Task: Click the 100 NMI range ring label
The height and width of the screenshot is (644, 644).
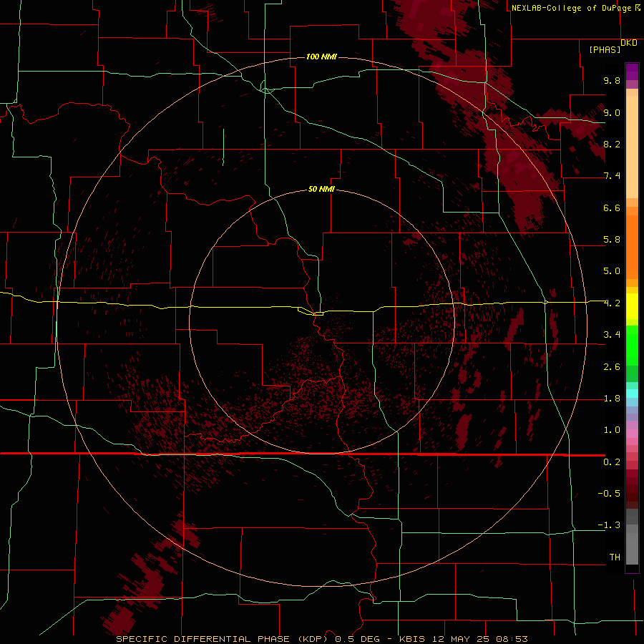Action: (x=321, y=57)
